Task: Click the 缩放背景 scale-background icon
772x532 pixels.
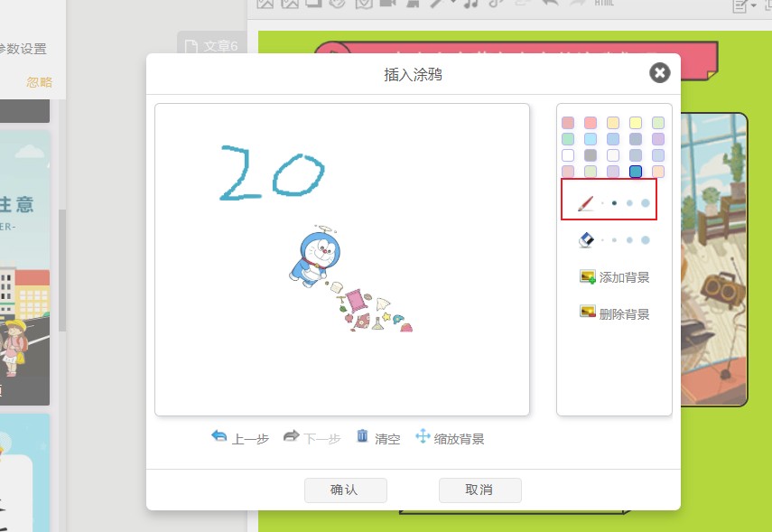Action: [421, 434]
